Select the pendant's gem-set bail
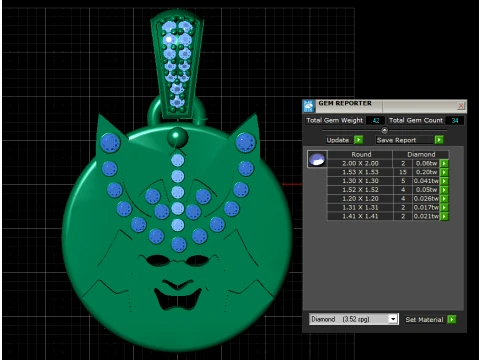 [177, 63]
